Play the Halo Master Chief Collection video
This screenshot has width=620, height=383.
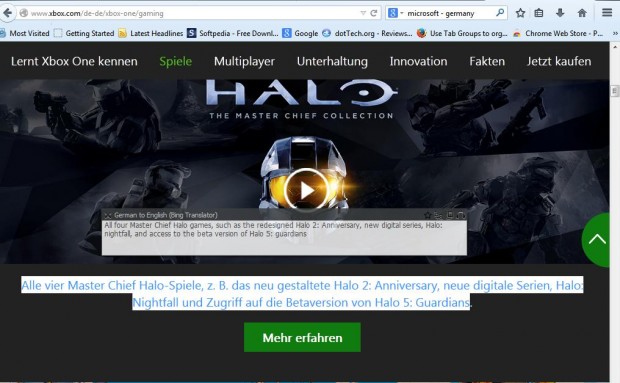click(306, 191)
